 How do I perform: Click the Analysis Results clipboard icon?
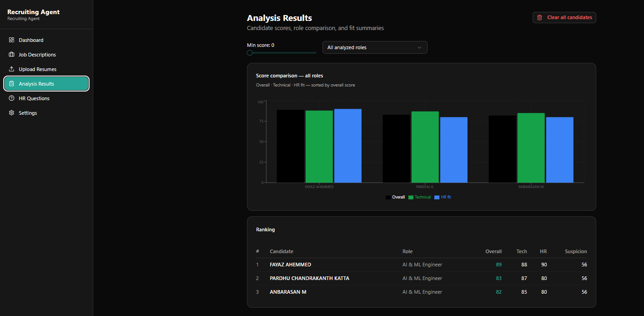(12, 84)
